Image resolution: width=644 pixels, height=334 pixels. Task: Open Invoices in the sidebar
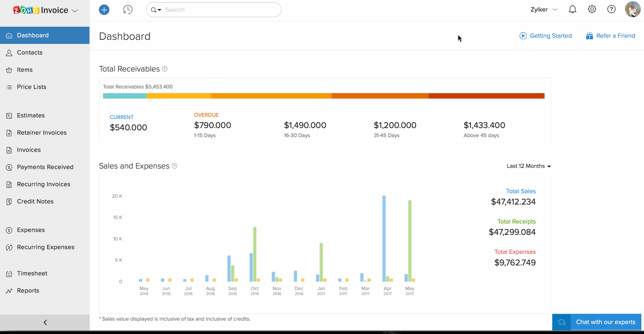click(29, 150)
